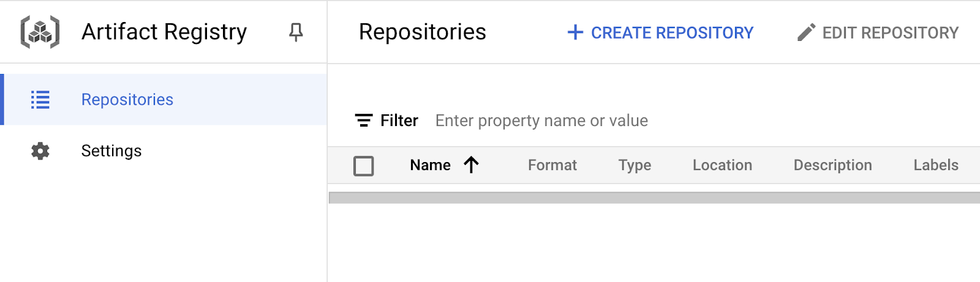Screen dimensions: 980x282
Task: Click the pencil icon for Edit Repository
Action: click(806, 32)
